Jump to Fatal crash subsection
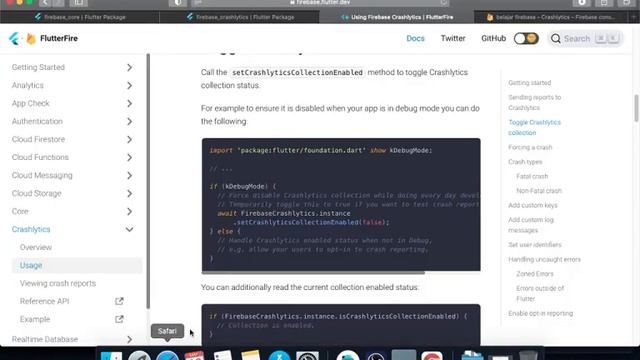The image size is (640, 360). [x=532, y=176]
